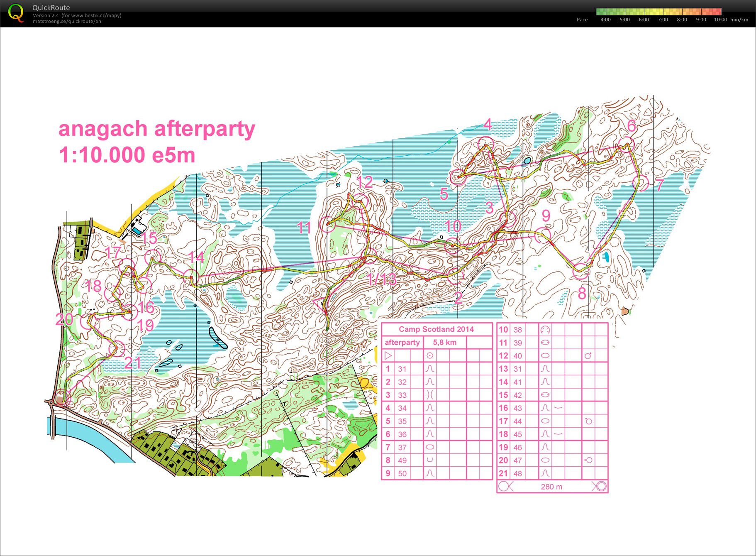The image size is (756, 556).
Task: Click the hill symbol in table row 7
Action: (x=430, y=447)
